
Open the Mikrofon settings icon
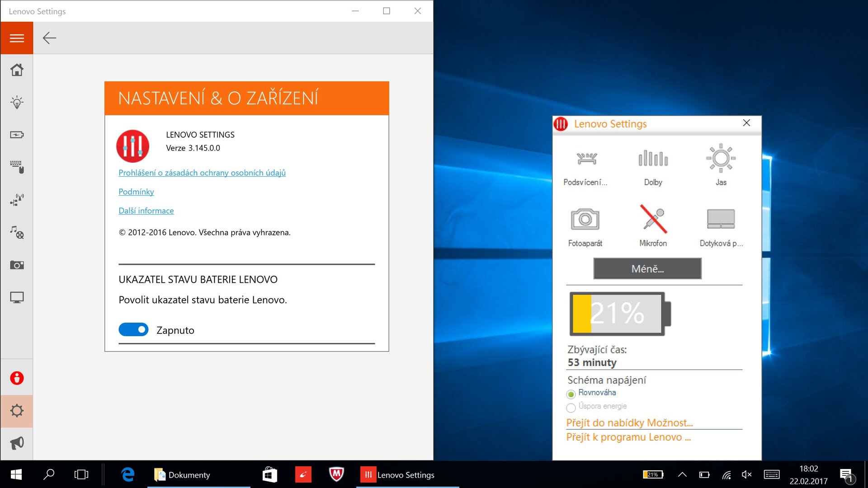pyautogui.click(x=652, y=220)
